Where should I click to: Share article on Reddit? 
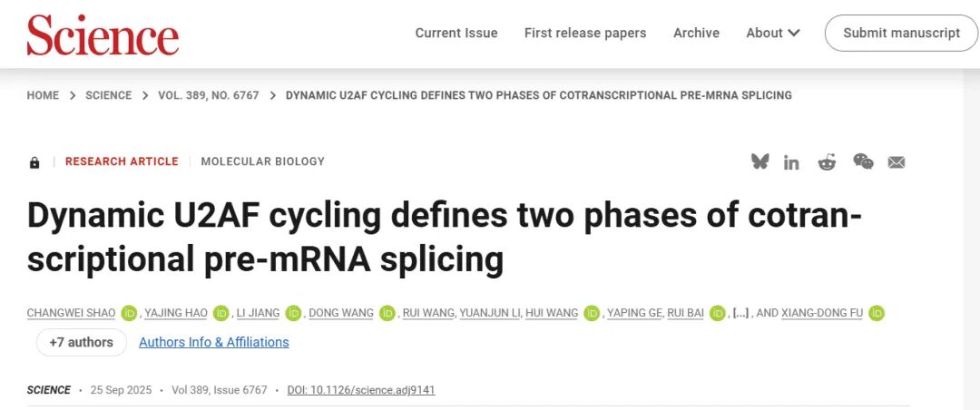[827, 162]
